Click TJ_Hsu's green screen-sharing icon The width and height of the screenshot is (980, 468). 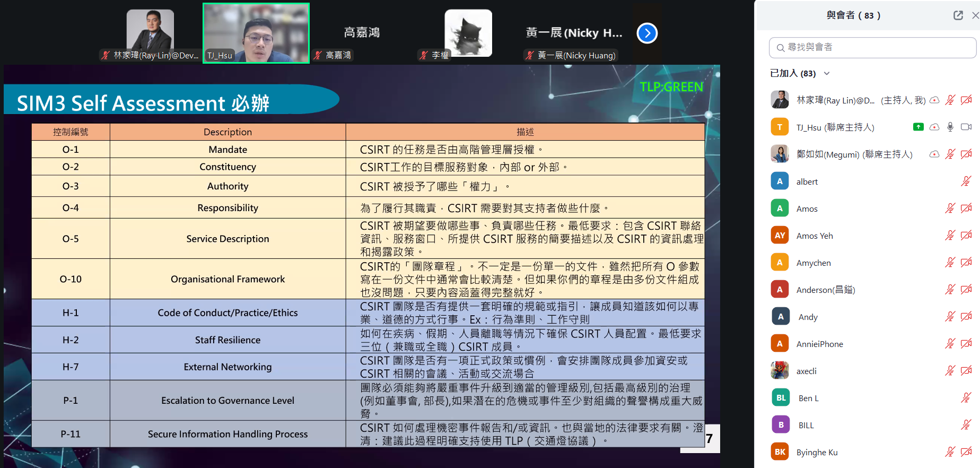pyautogui.click(x=918, y=127)
